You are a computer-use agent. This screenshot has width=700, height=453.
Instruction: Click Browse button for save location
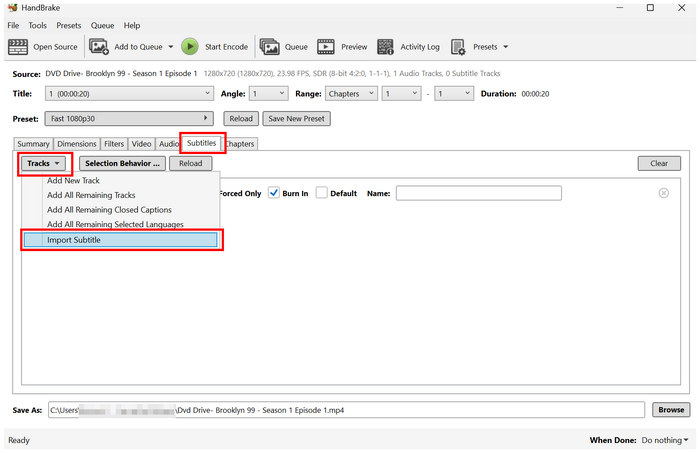671,410
